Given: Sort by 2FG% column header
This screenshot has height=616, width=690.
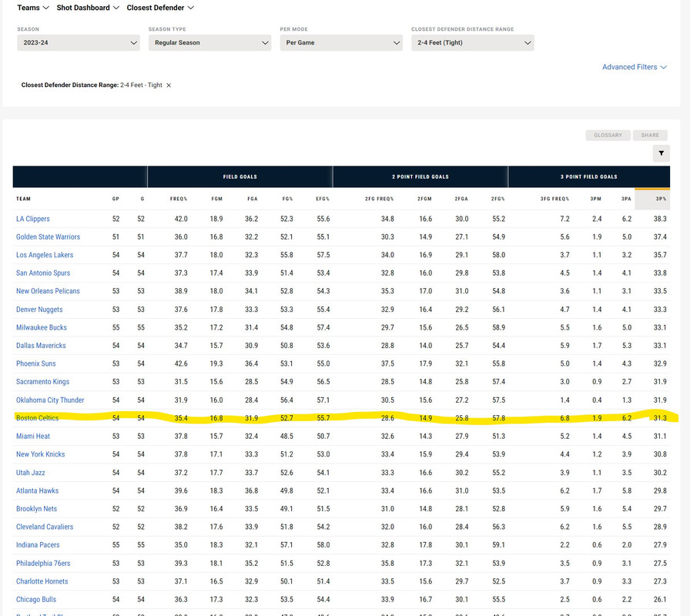Looking at the screenshot, I should point(498,199).
